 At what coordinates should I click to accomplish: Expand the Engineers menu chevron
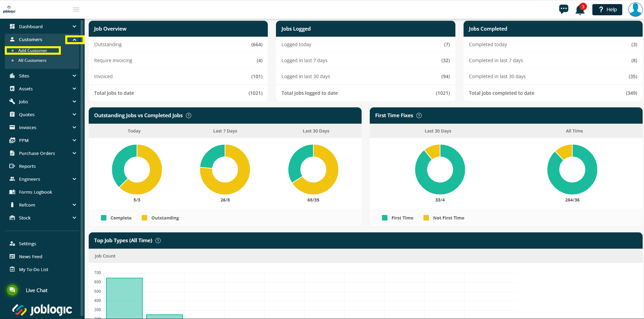tap(74, 179)
